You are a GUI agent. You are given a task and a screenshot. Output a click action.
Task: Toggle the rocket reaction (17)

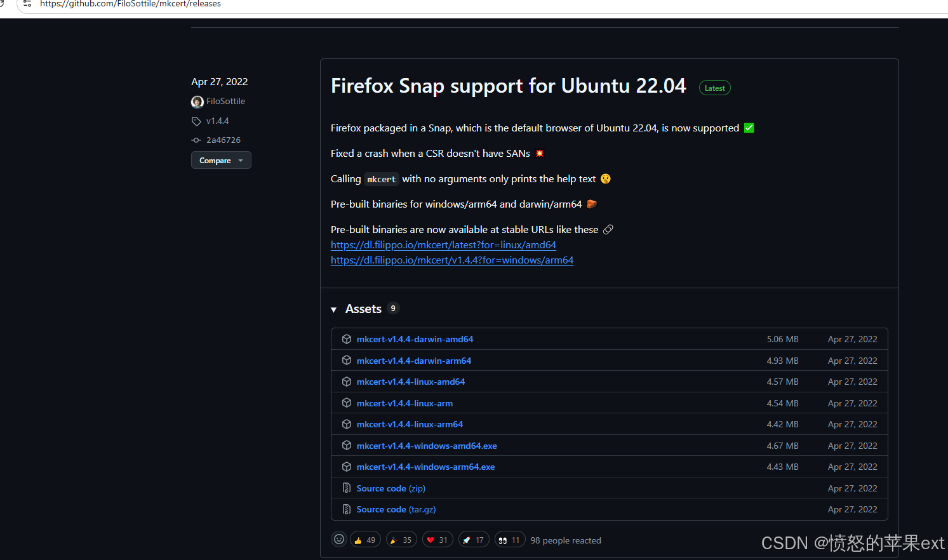pyautogui.click(x=474, y=540)
